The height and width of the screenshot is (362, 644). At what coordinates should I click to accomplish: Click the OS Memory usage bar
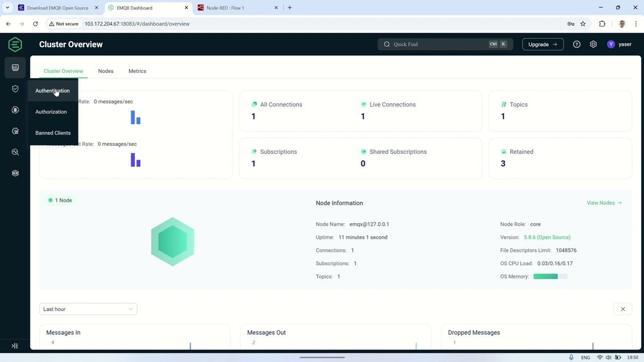(x=550, y=277)
